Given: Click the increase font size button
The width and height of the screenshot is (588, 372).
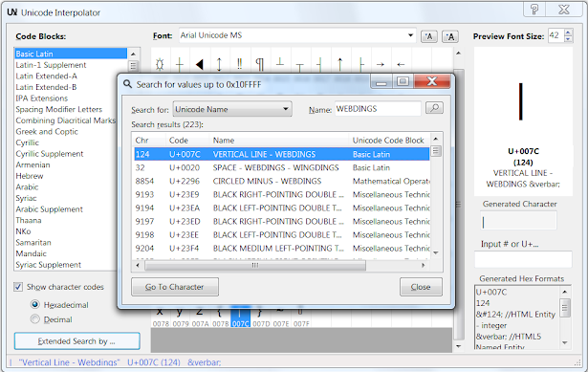Looking at the screenshot, I should pyautogui.click(x=450, y=36).
